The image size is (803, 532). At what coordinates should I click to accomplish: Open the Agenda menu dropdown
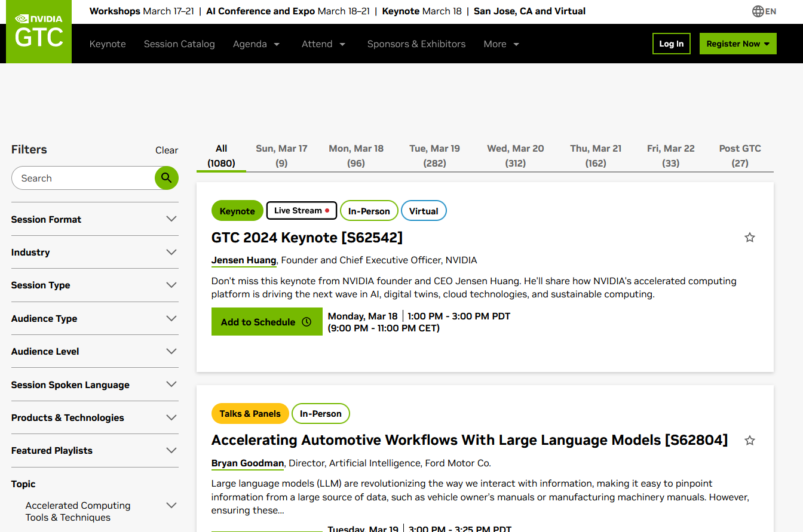[x=256, y=44]
